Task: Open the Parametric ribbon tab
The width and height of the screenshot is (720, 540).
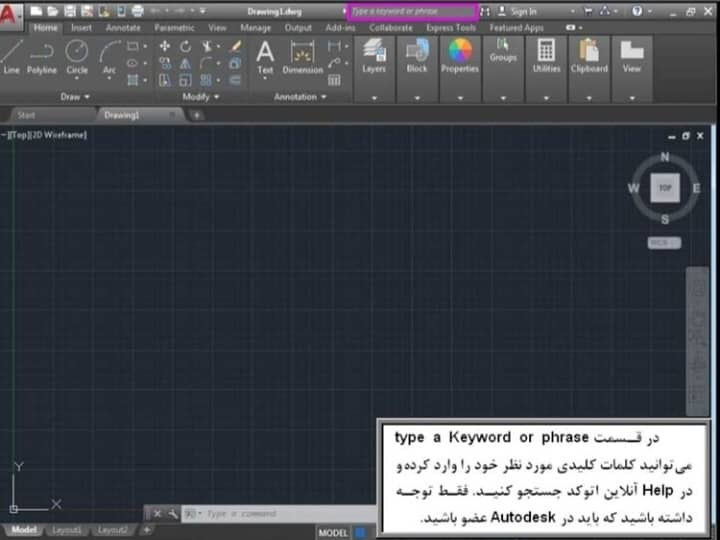Action: coord(174,28)
